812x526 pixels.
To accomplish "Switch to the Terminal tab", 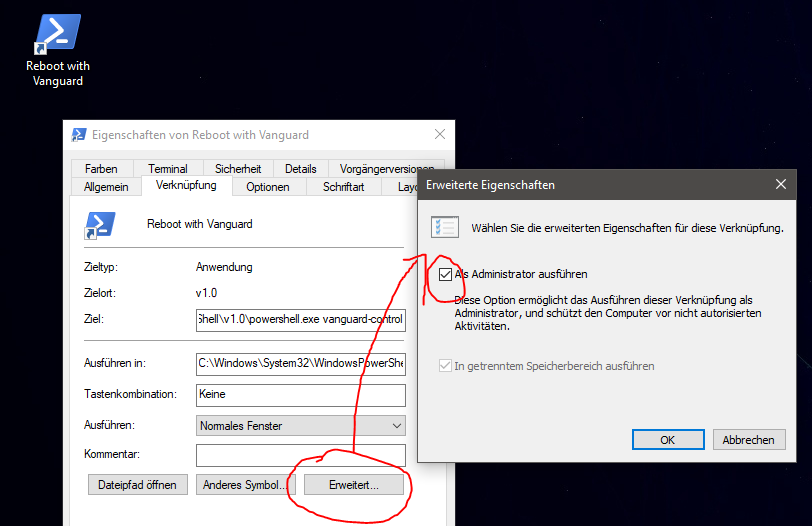I will coord(167,169).
